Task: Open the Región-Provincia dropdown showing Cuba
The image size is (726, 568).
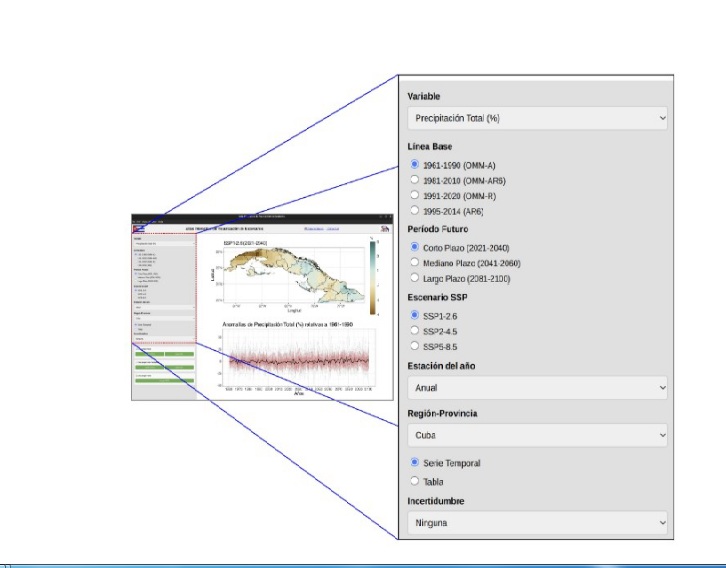Action: pyautogui.click(x=537, y=435)
